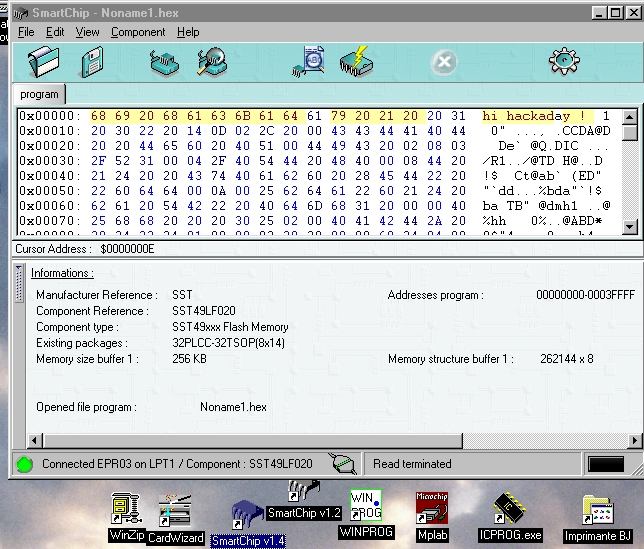Click the hex view vertical scrollbar thumb
This screenshot has width=644, height=549.
pos(630,133)
